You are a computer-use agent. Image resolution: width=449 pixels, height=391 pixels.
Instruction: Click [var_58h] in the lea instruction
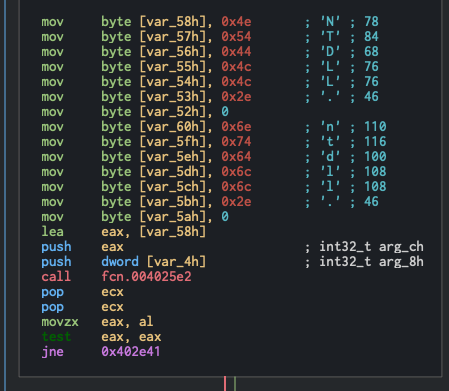click(x=173, y=232)
